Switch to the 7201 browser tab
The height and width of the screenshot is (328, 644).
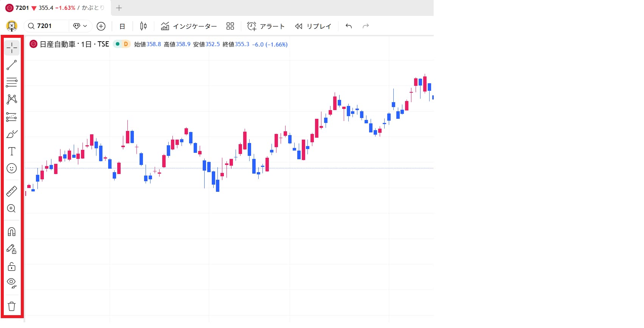pos(55,8)
